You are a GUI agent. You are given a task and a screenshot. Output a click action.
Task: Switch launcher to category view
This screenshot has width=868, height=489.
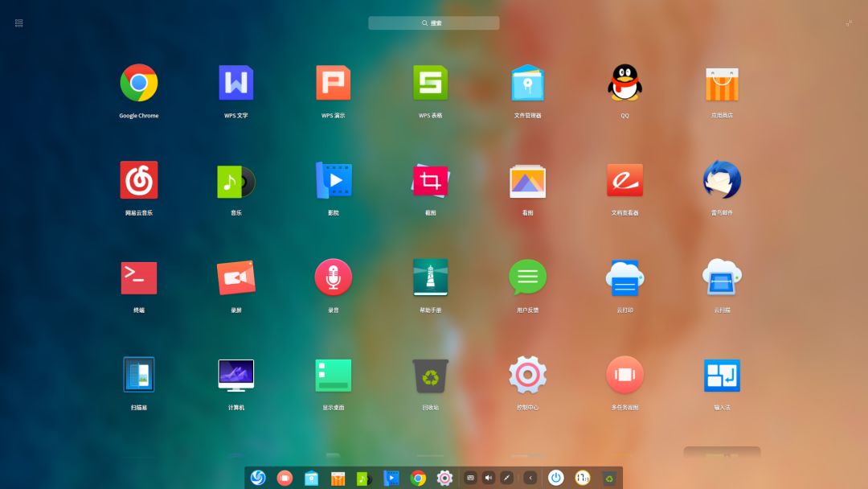pyautogui.click(x=18, y=23)
